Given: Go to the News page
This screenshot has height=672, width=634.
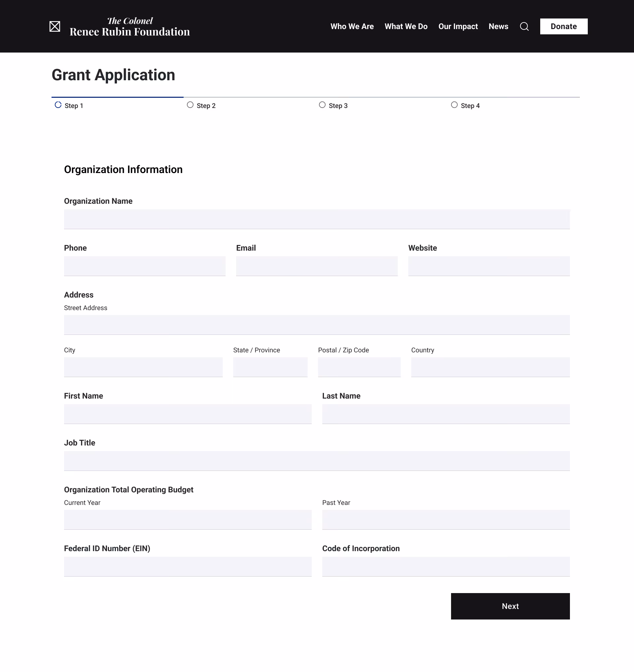Looking at the screenshot, I should pos(498,26).
